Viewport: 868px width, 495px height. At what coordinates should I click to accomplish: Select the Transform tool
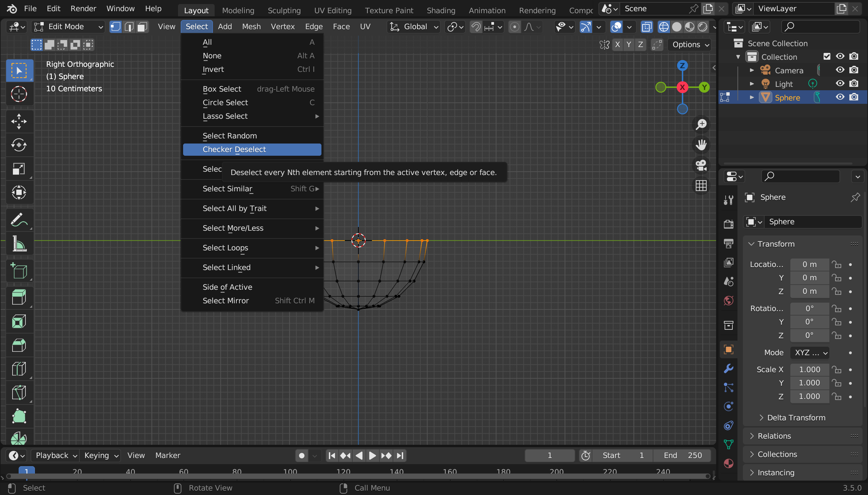(x=19, y=193)
